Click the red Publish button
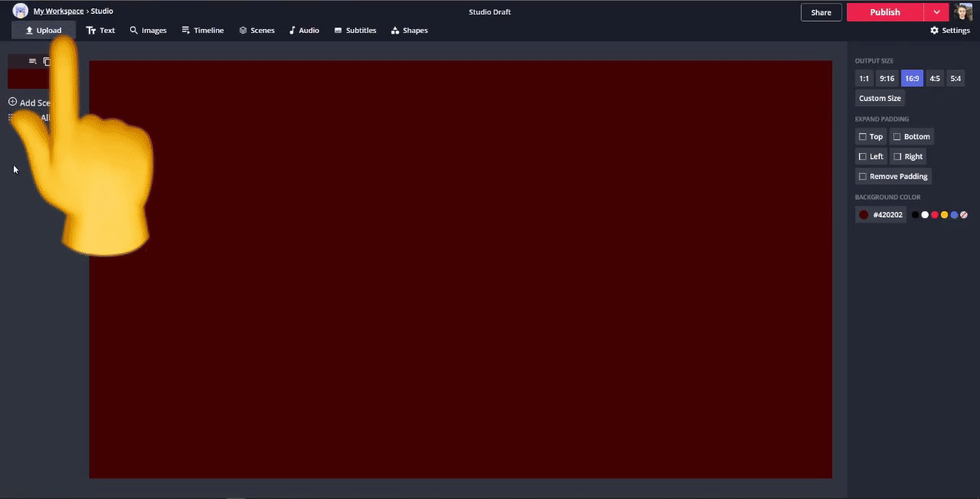The image size is (980, 499). click(x=885, y=12)
